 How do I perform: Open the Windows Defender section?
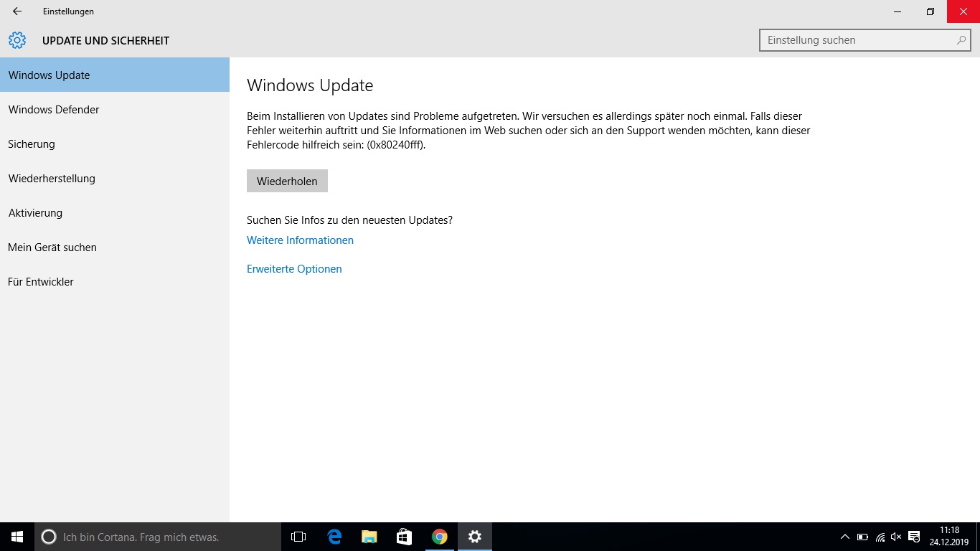pos(115,109)
